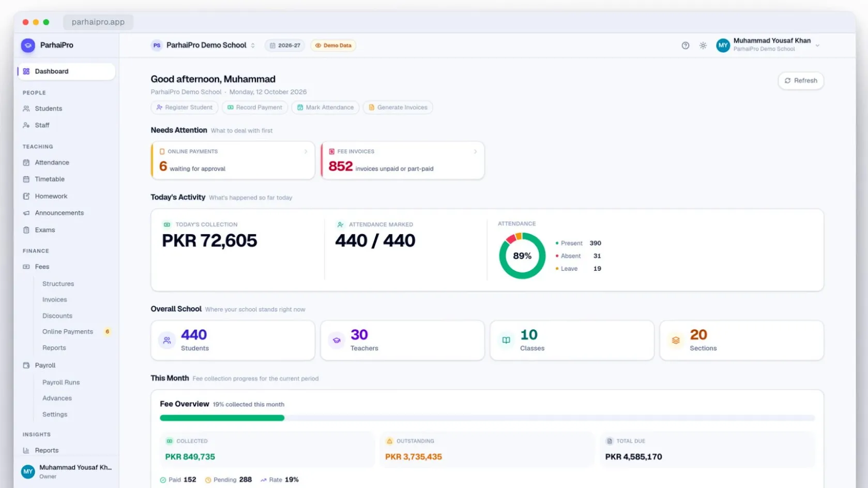The width and height of the screenshot is (868, 488).
Task: Open Payroll Runs in sidebar
Action: coord(61,383)
